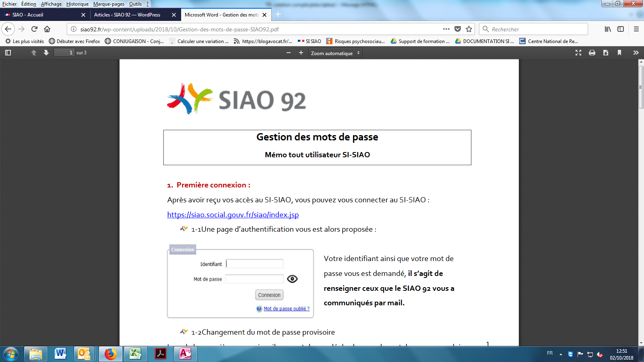644x362 pixels.
Task: Open the Marque-pages menu
Action: pyautogui.click(x=108, y=4)
